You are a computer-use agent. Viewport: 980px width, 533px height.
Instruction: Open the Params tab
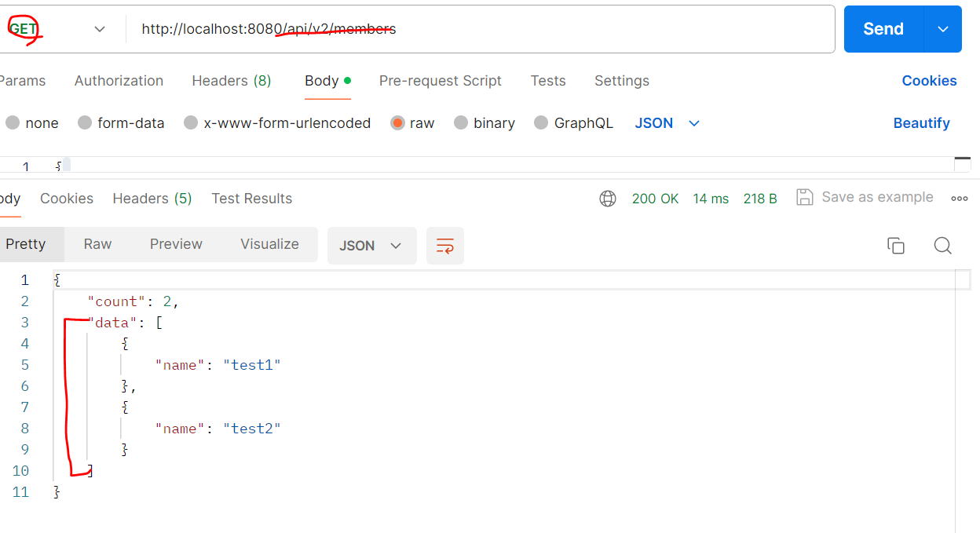click(x=22, y=81)
